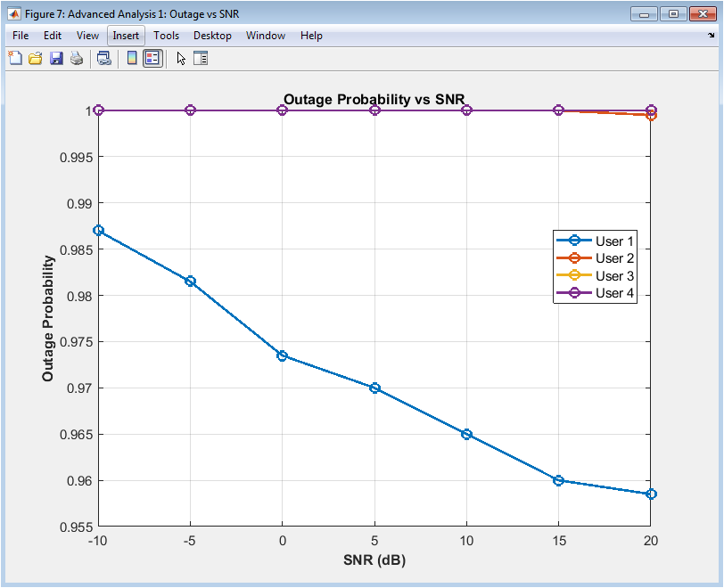Viewport: 724px width, 588px height.
Task: Open the File menu
Action: click(x=21, y=36)
